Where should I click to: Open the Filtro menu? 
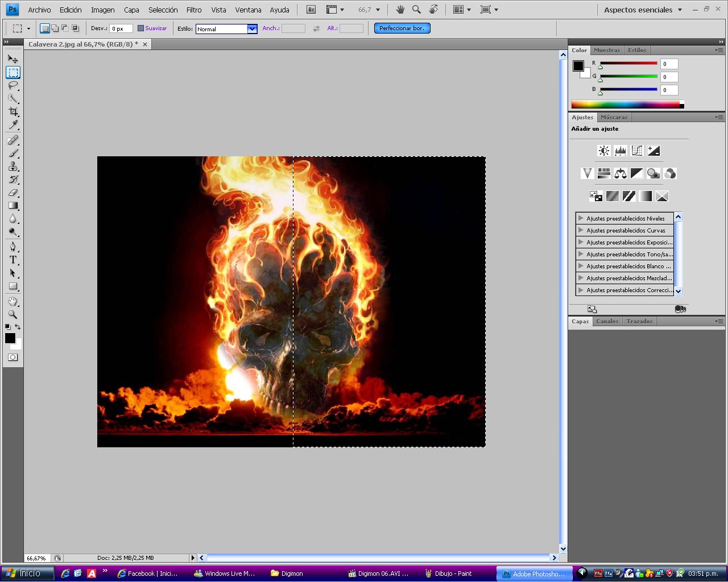[x=194, y=10]
